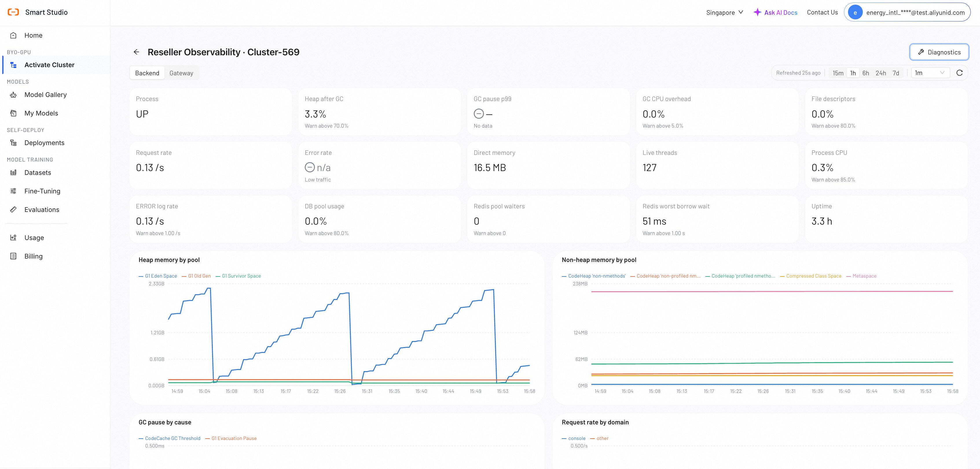This screenshot has height=469, width=980.
Task: Open the 1m interval dropdown
Action: coord(931,73)
